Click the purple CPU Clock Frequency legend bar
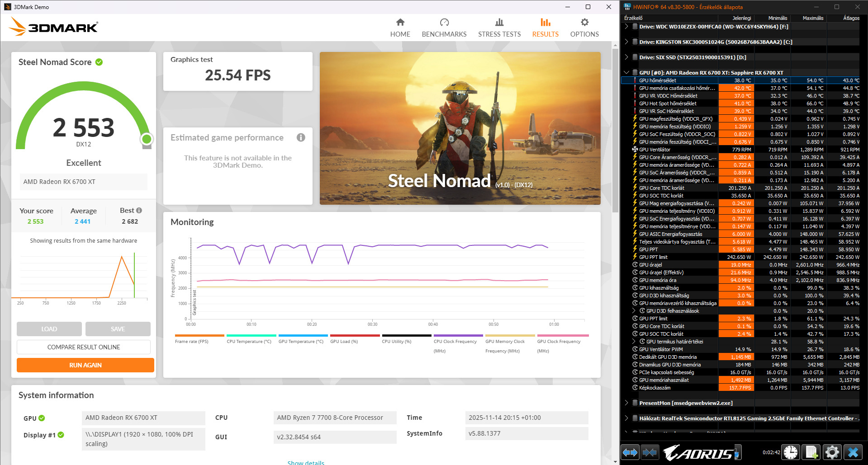 (x=458, y=335)
